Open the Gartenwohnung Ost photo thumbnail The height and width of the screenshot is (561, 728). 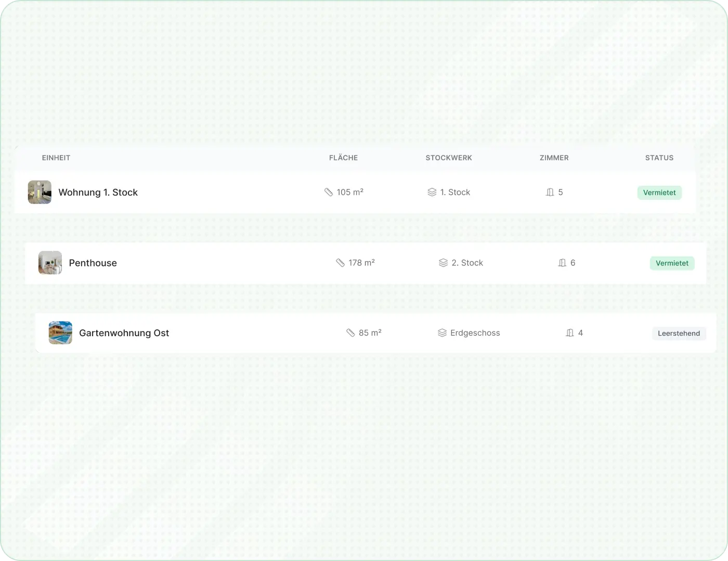point(60,333)
